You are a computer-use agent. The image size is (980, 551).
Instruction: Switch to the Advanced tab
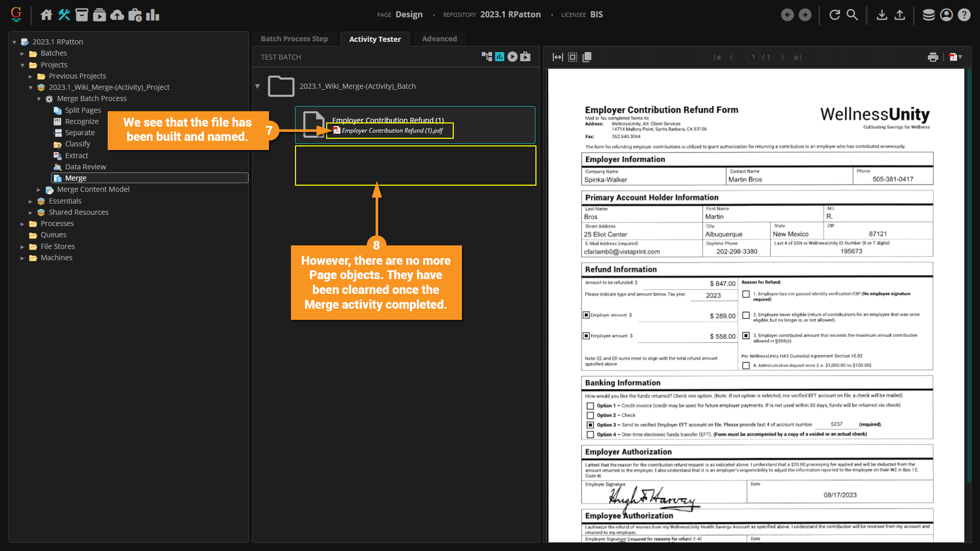coord(439,39)
